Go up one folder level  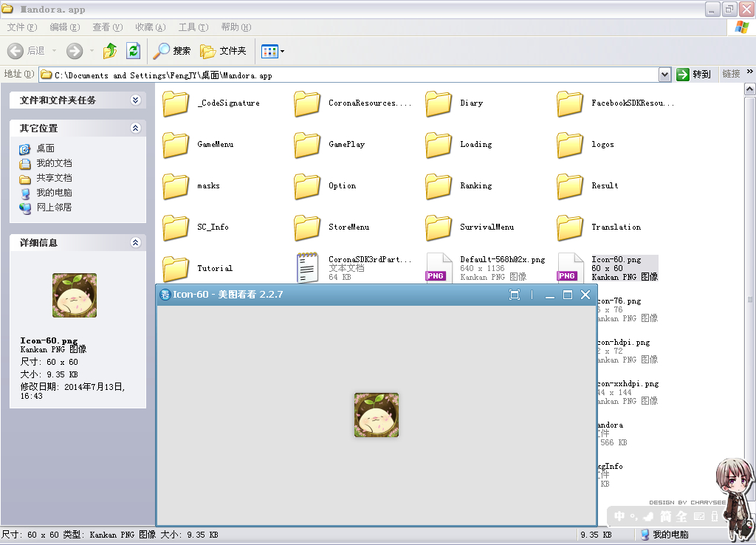(110, 51)
